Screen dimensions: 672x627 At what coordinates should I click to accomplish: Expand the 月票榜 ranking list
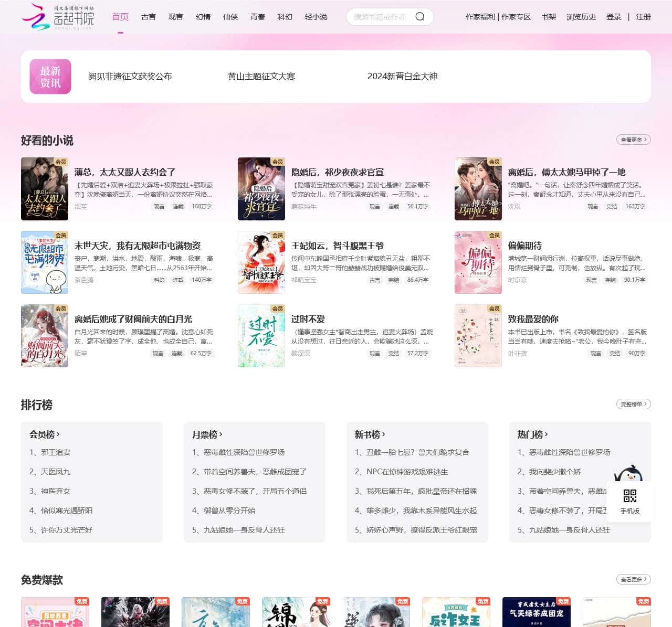pyautogui.click(x=207, y=434)
